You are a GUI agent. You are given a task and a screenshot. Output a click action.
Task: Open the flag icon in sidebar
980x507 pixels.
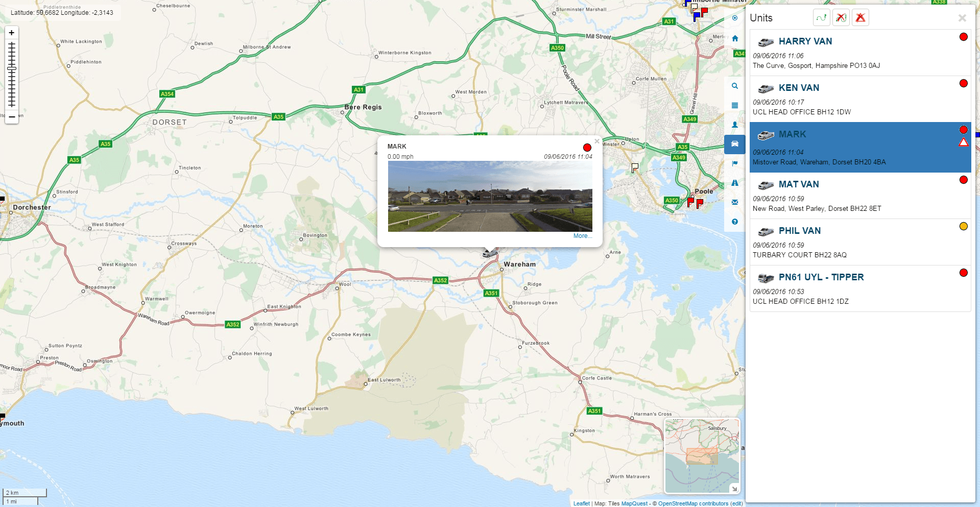734,163
